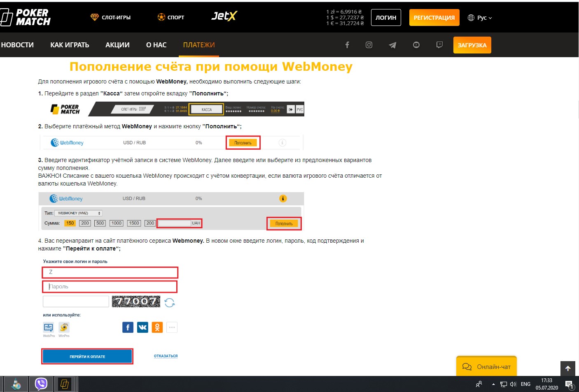Click the blue ПЕРЕЙТИ К ОПЛАТЕ button
The height and width of the screenshot is (392, 579).
(x=87, y=357)
